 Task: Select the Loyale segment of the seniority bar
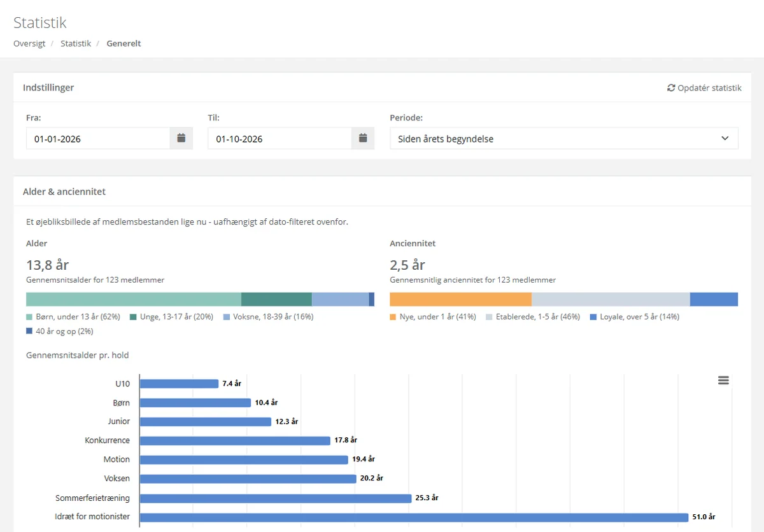714,300
